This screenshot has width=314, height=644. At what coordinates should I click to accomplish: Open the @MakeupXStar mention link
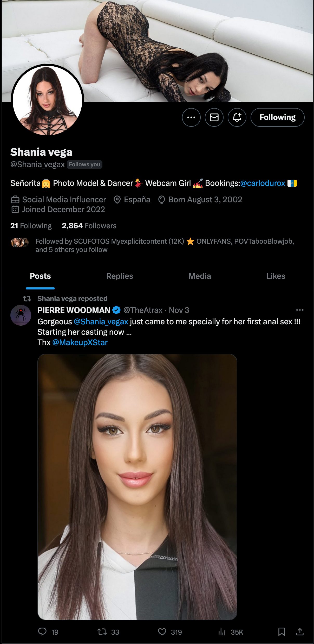[x=80, y=342]
